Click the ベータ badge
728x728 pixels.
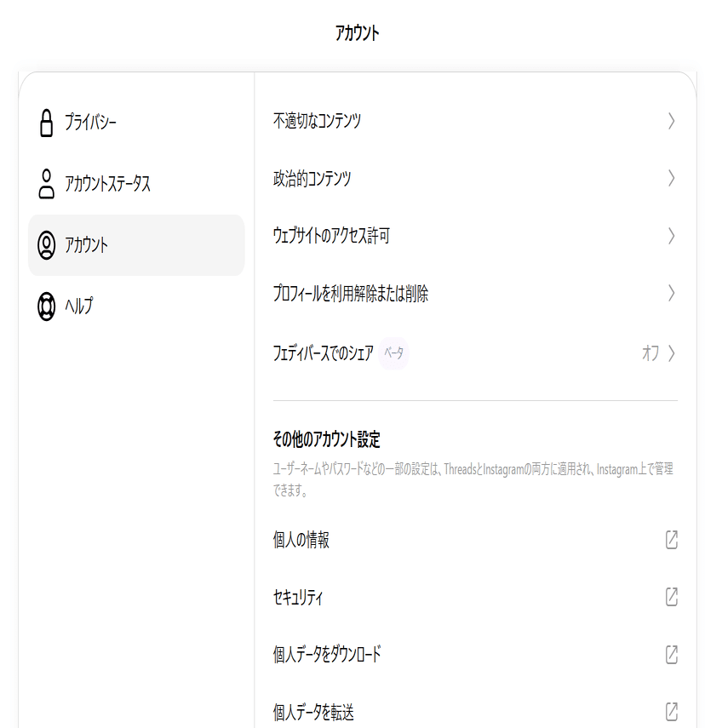tap(394, 351)
